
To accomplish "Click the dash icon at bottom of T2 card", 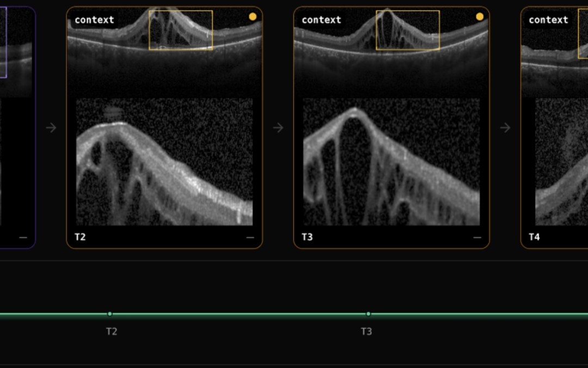I will tap(250, 237).
